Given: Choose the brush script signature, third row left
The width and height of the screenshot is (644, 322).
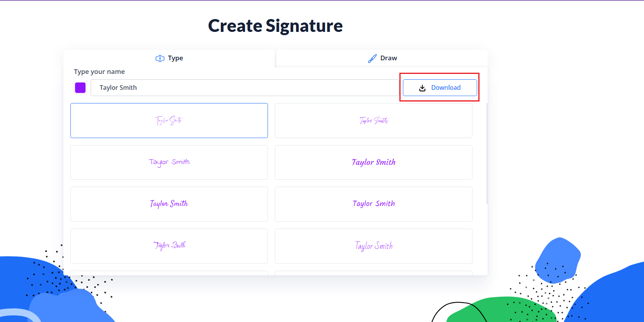Looking at the screenshot, I should 169,204.
